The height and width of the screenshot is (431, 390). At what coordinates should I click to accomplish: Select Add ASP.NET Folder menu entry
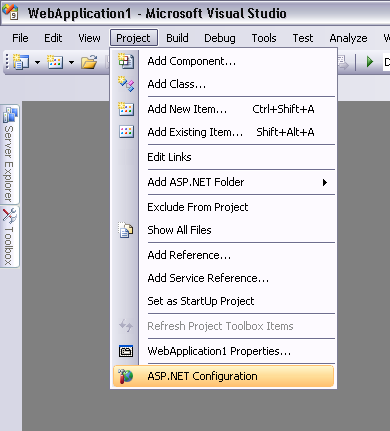point(223,182)
